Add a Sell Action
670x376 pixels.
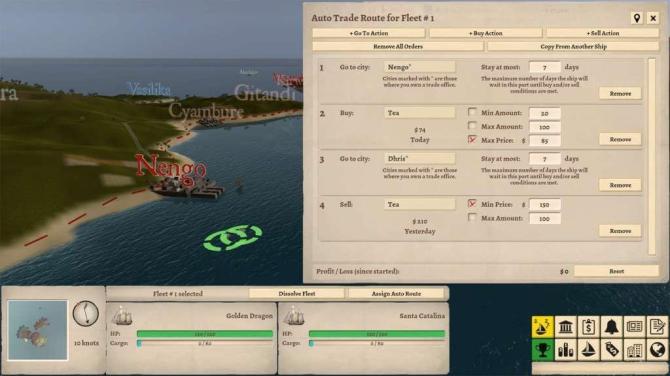(602, 33)
